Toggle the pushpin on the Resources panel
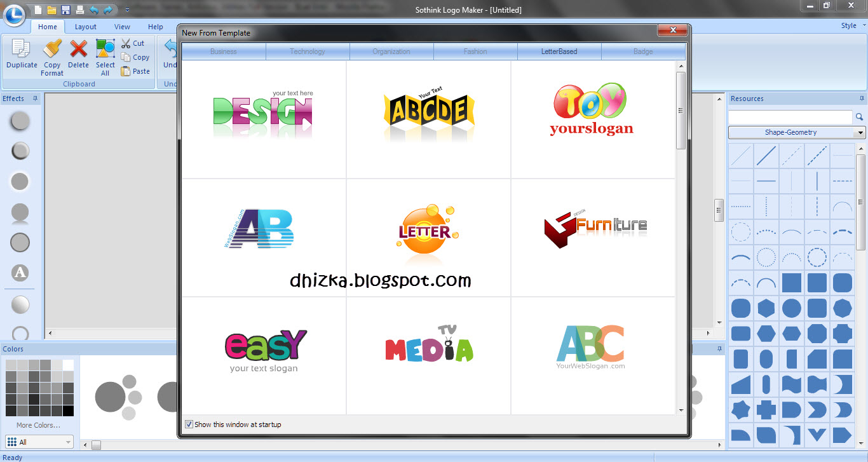 [x=861, y=99]
